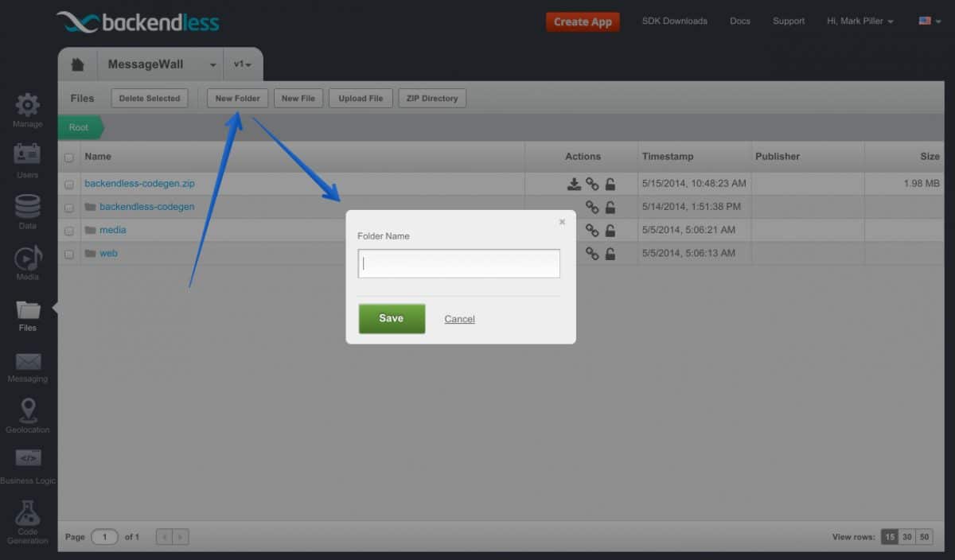Open the Code Generation flask section

pos(27,523)
